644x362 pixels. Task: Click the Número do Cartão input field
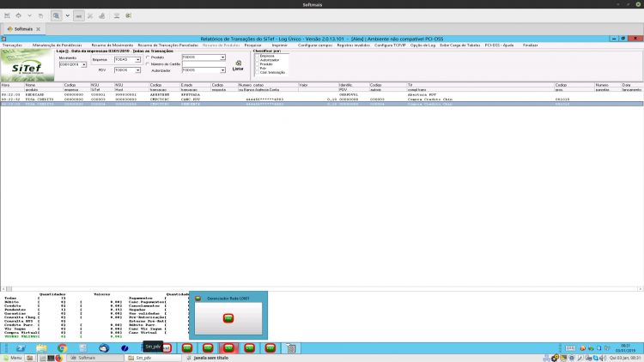(204, 64)
